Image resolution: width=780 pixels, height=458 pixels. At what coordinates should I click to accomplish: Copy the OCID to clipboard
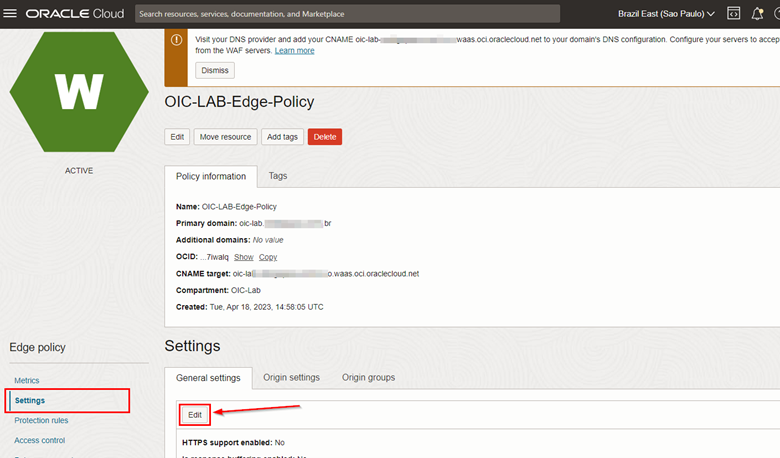pyautogui.click(x=268, y=257)
